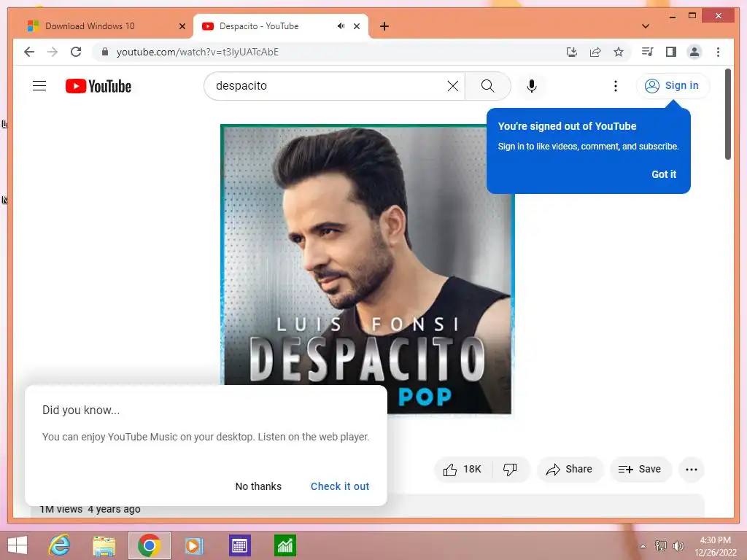Toggle the Chrome side panel
Image resolution: width=747 pixels, height=560 pixels.
point(671,52)
